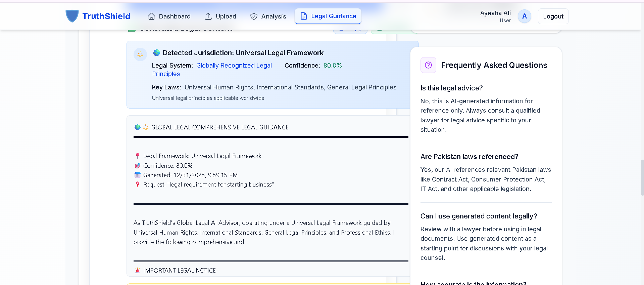
Task: Click 'Globally Recognized Legal Principles' text
Action: point(212,70)
